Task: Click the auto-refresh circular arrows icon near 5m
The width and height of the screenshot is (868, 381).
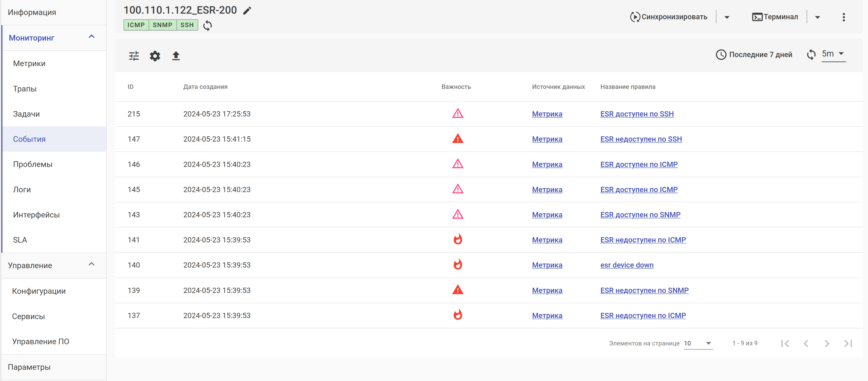Action: tap(811, 54)
